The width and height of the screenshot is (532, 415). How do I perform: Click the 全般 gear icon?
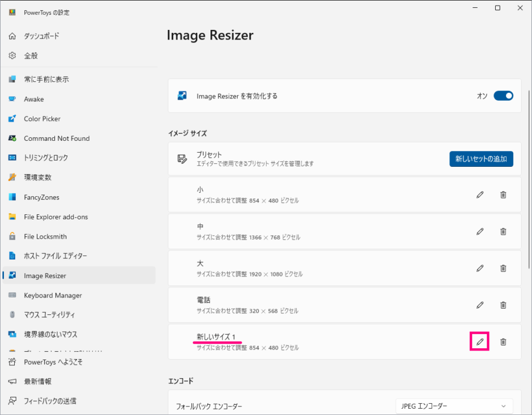[x=12, y=55]
